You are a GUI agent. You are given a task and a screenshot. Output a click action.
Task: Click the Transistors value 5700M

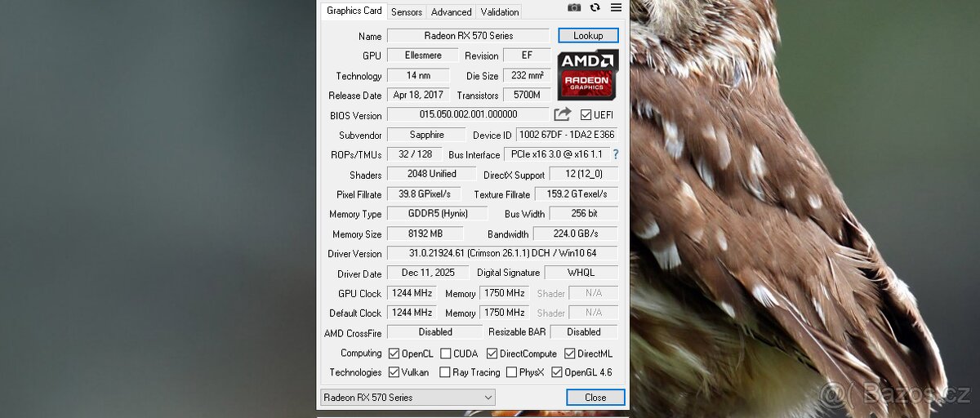[x=527, y=95]
